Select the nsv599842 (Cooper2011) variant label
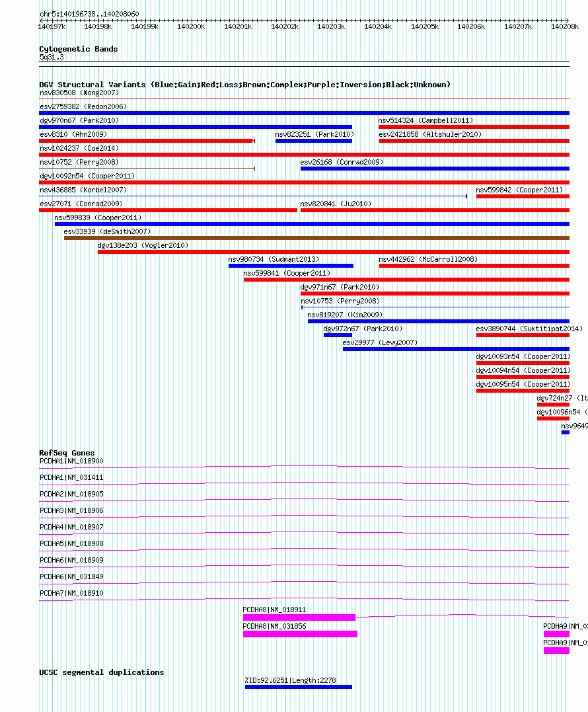 519,190
